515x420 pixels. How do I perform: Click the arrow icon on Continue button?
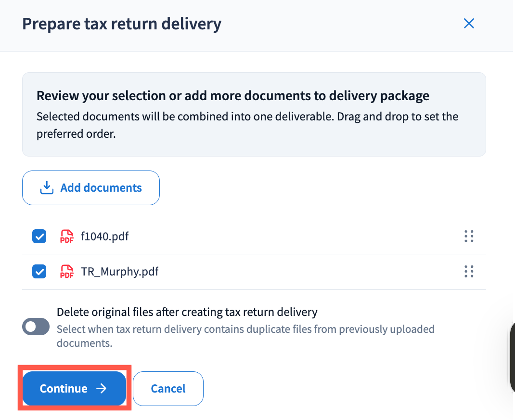[101, 389]
